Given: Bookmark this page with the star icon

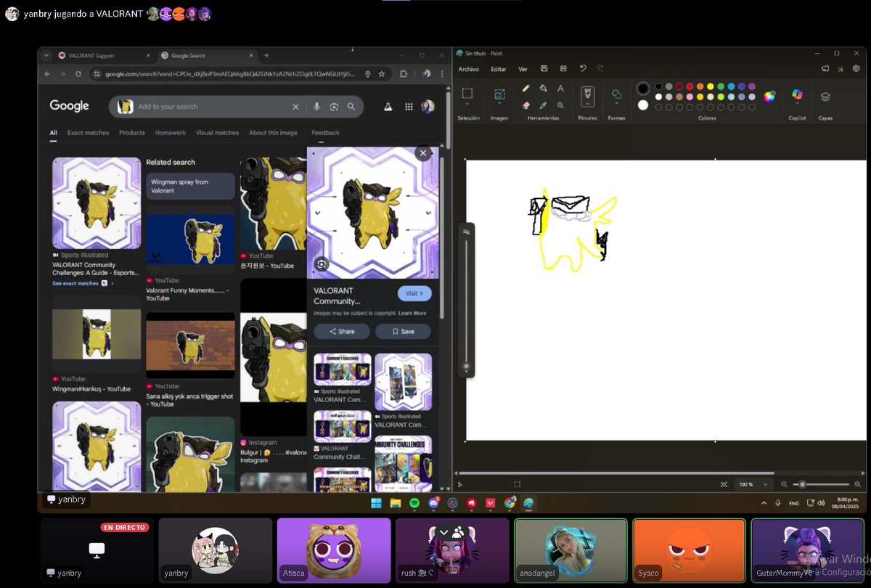Looking at the screenshot, I should [382, 74].
